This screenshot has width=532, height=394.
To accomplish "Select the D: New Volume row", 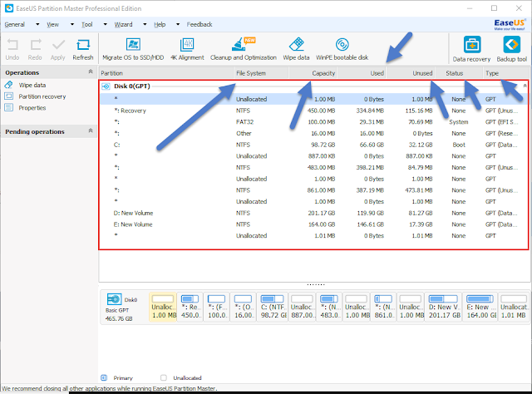I will [x=314, y=213].
